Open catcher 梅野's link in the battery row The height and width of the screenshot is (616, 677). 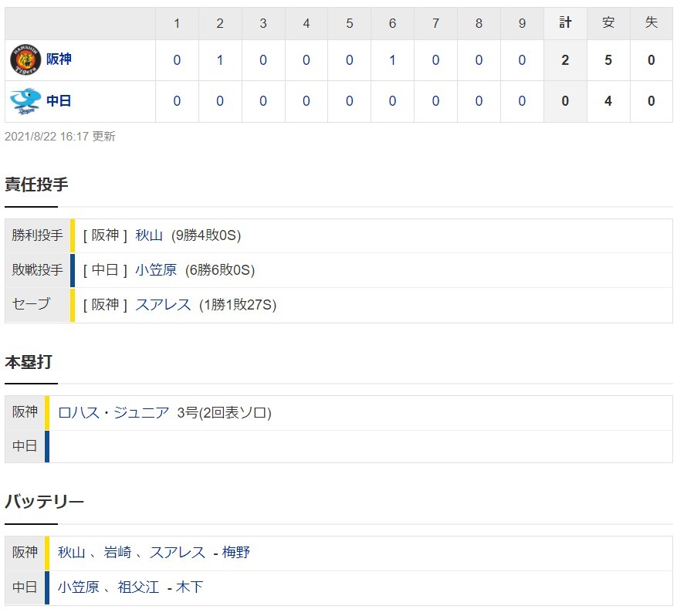click(236, 553)
